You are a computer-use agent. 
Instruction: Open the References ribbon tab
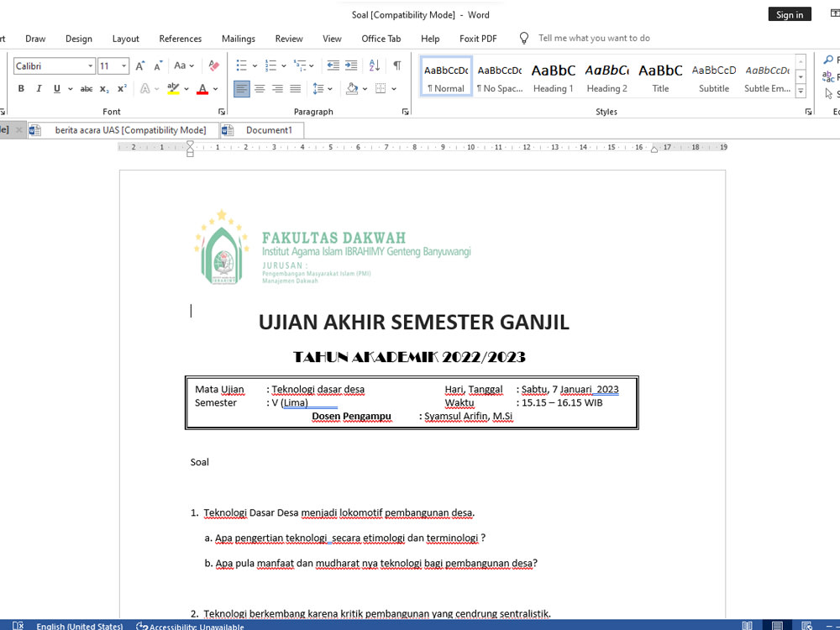click(180, 39)
